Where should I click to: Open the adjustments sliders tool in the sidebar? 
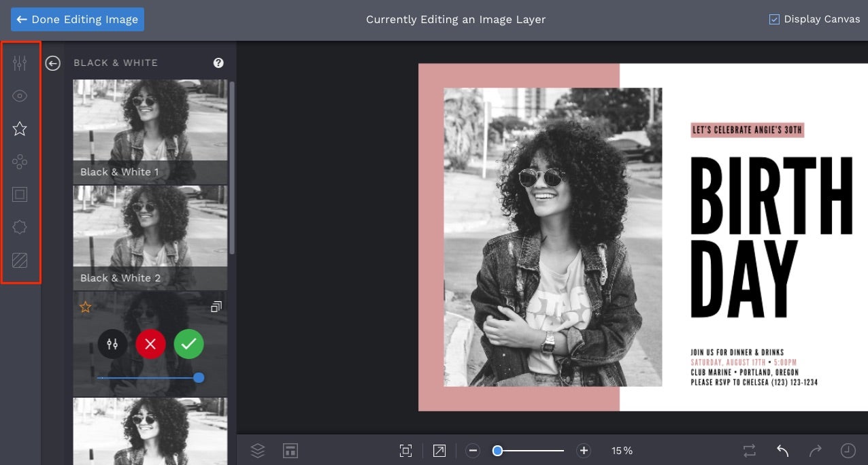(x=19, y=63)
